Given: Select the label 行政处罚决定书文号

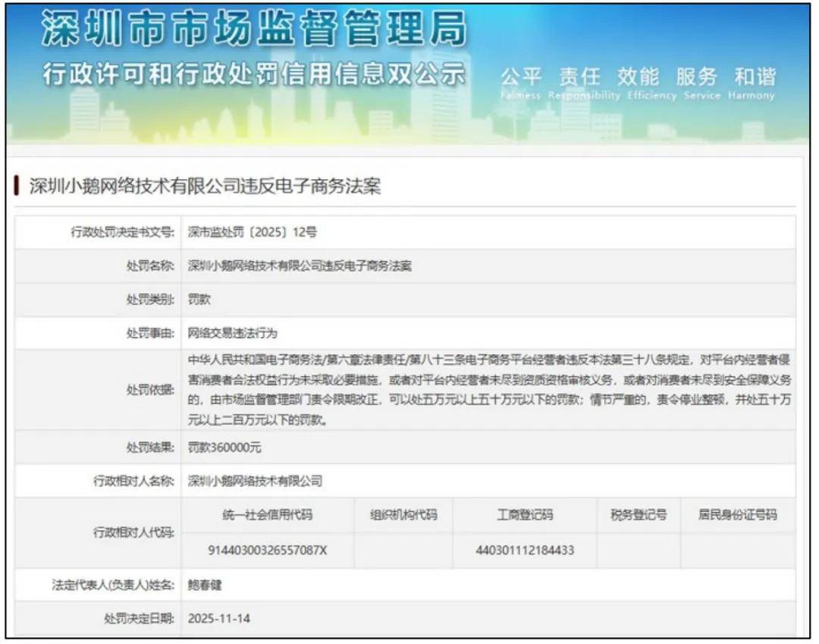Looking at the screenshot, I should pos(123,232).
